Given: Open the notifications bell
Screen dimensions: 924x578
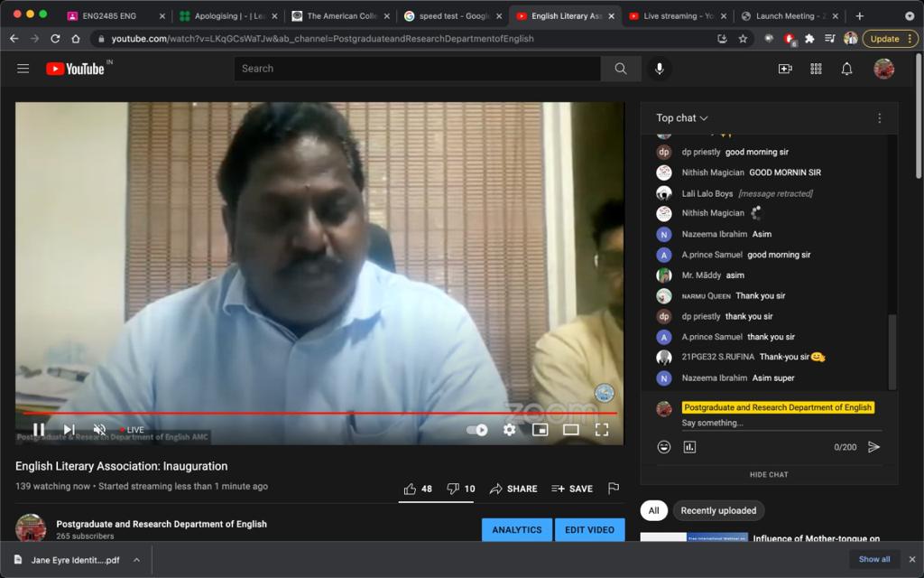Looking at the screenshot, I should coord(846,69).
